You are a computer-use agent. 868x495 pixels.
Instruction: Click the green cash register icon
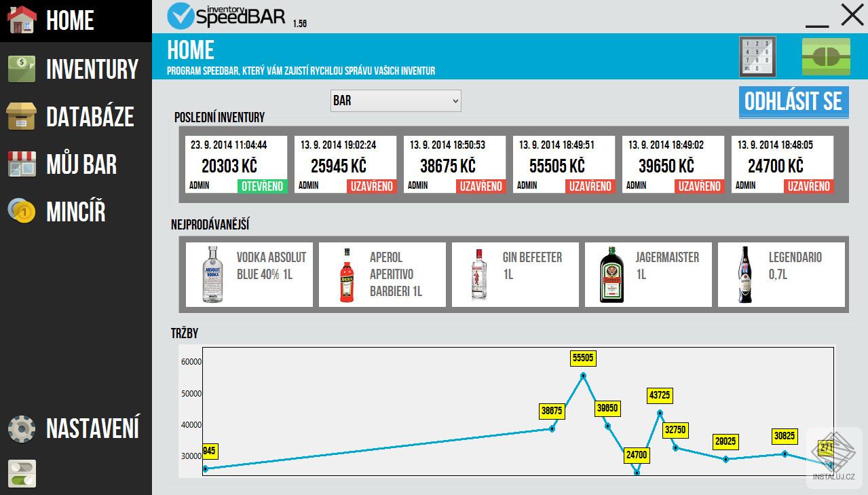coord(825,57)
